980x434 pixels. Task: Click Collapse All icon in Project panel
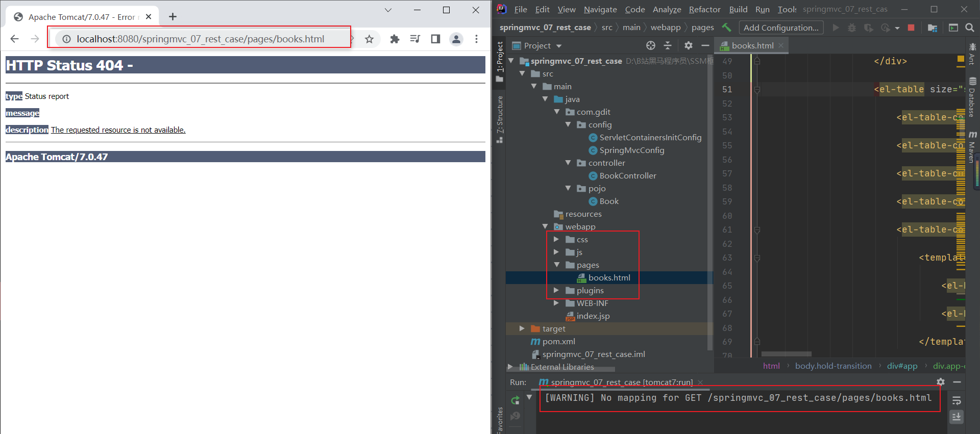pyautogui.click(x=668, y=45)
